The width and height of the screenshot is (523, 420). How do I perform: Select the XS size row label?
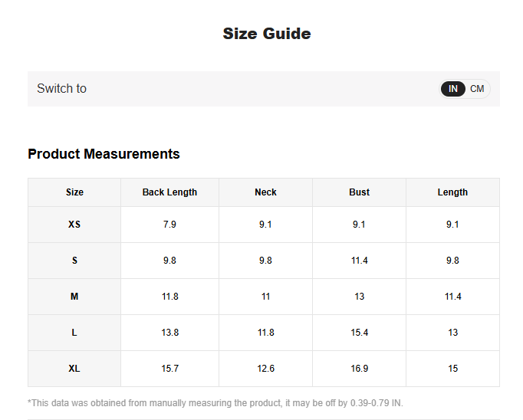tap(74, 225)
